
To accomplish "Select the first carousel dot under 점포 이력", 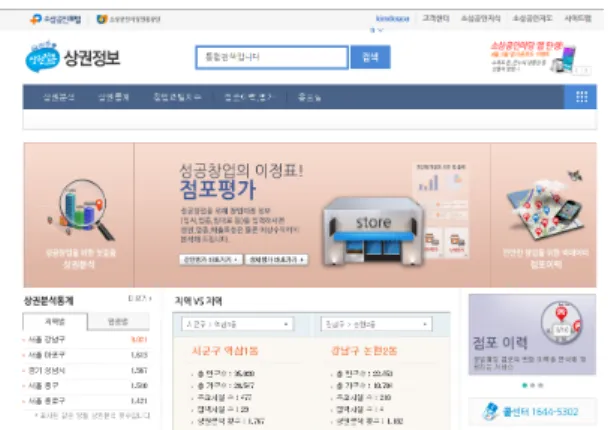I will (525, 385).
